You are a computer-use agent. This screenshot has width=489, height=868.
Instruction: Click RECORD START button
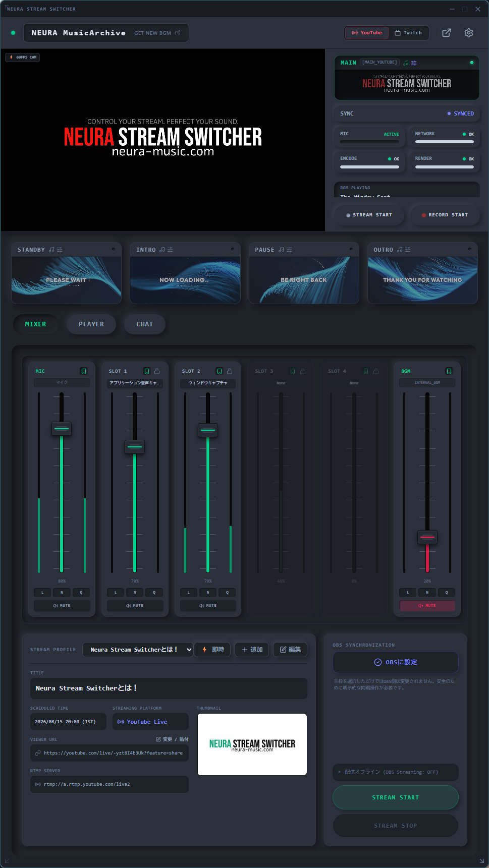(445, 215)
